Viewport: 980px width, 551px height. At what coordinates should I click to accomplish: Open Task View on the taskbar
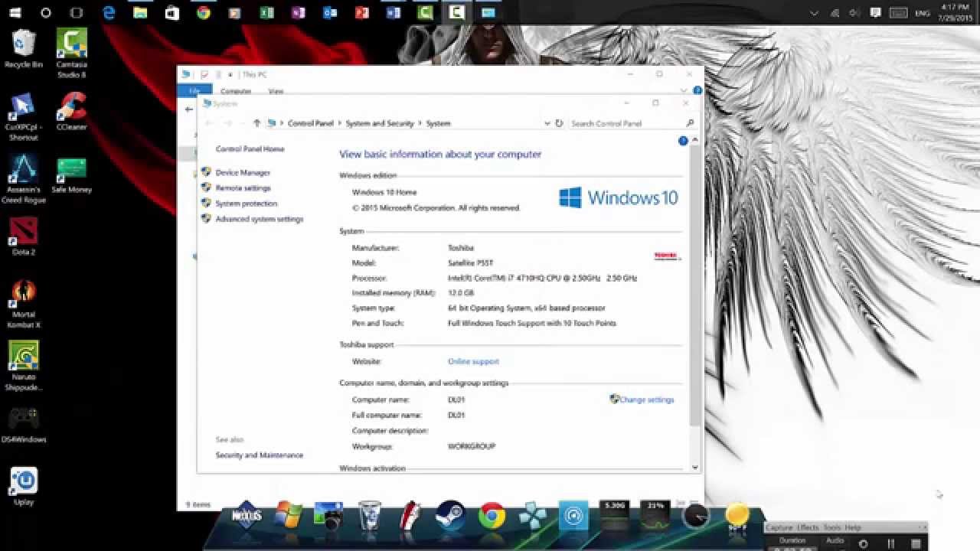[x=77, y=12]
